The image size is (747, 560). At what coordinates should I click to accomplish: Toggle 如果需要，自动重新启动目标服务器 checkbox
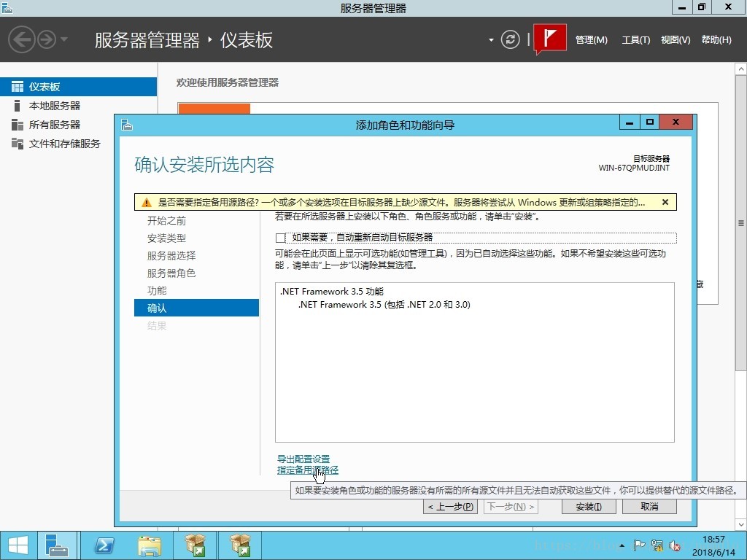pyautogui.click(x=280, y=238)
